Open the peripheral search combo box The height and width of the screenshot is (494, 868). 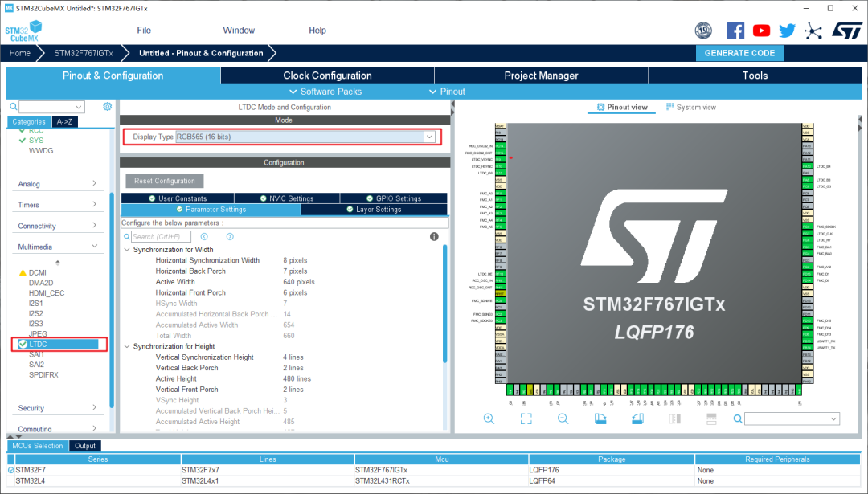(51, 107)
